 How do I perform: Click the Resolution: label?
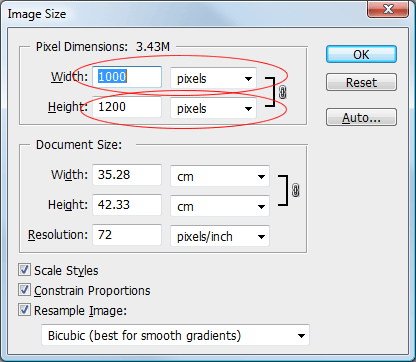pos(58,235)
